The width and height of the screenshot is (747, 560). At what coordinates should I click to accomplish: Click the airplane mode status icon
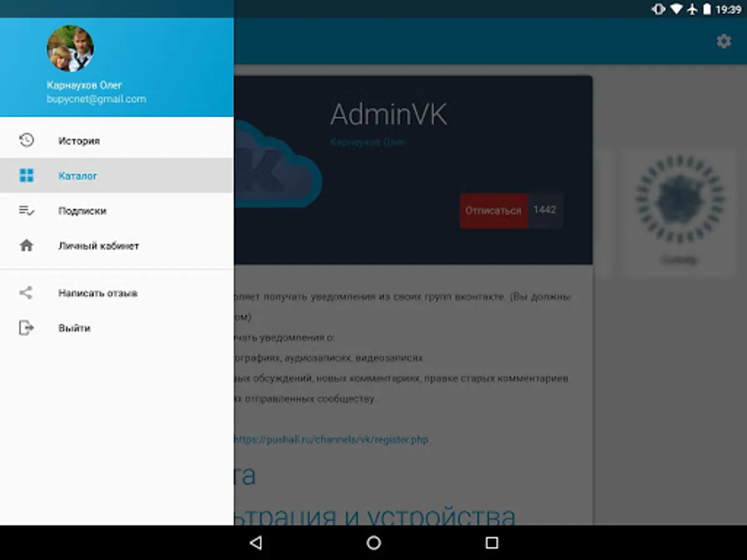pos(692,9)
